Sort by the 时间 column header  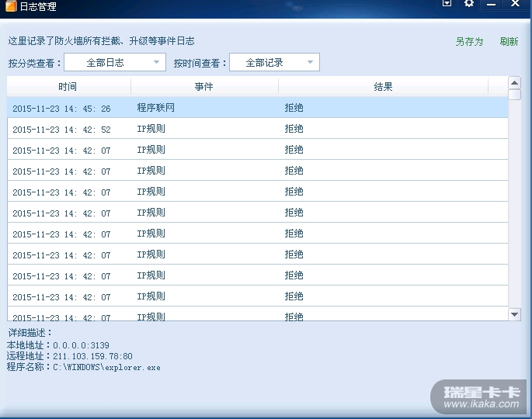(68, 86)
